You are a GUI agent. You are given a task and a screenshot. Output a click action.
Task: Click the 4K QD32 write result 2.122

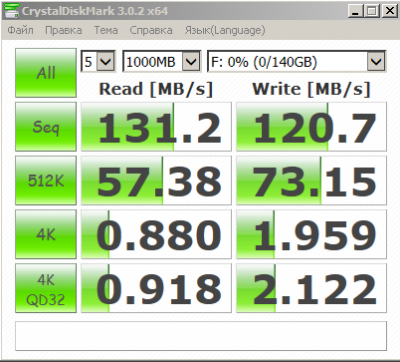(311, 288)
